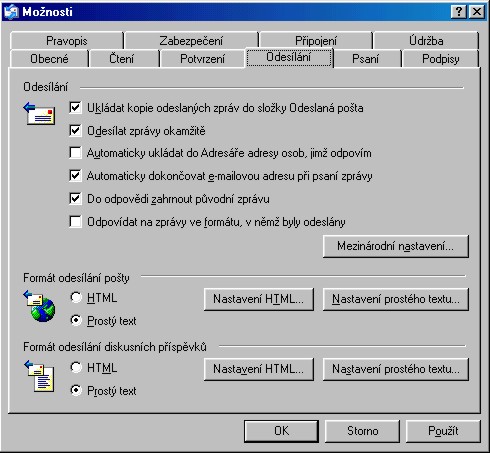Click the globe mail format icon
Screen dimensions: 490x453
[x=39, y=306]
